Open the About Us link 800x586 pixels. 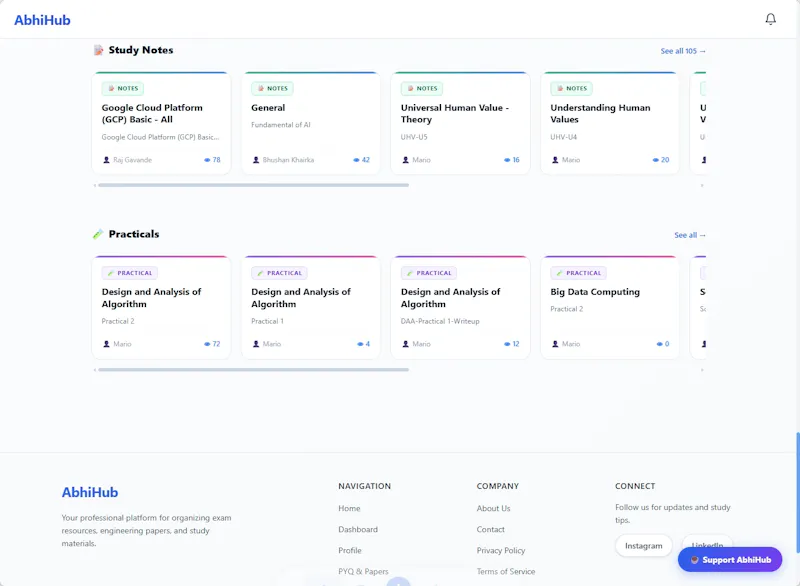(x=493, y=508)
